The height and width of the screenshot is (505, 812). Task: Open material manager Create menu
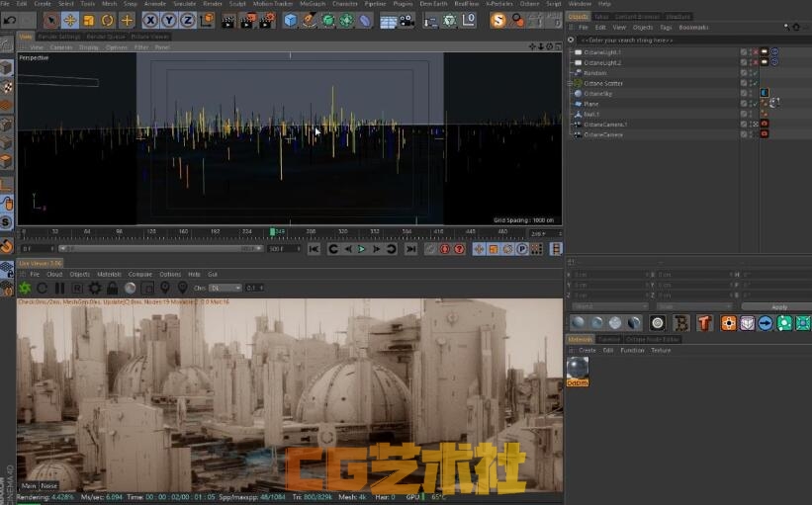587,351
